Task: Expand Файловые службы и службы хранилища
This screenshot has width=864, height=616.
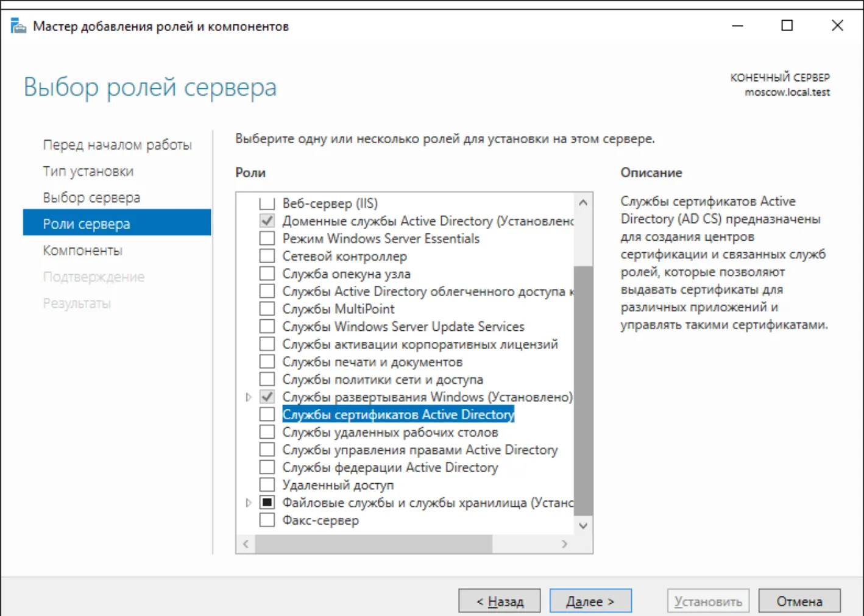Action: click(x=249, y=503)
